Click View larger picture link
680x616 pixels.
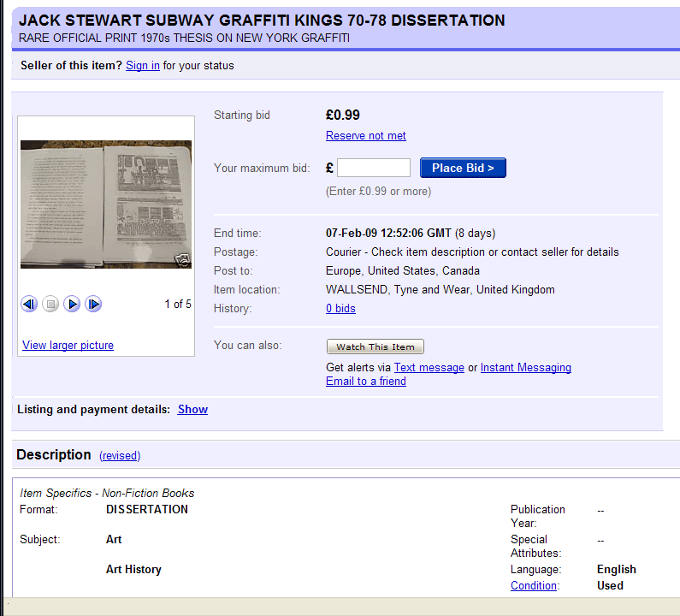68,346
